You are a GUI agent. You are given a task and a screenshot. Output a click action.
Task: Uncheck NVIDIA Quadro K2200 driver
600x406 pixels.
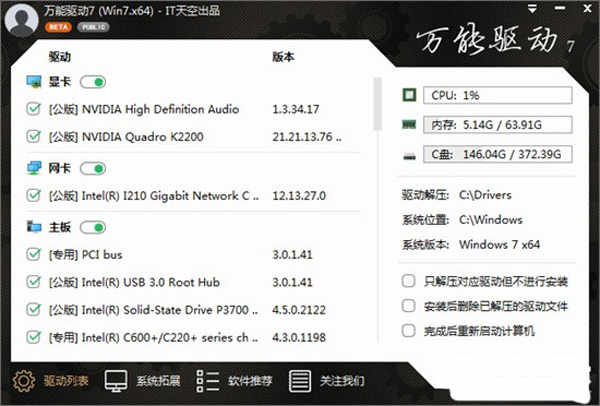(x=34, y=137)
